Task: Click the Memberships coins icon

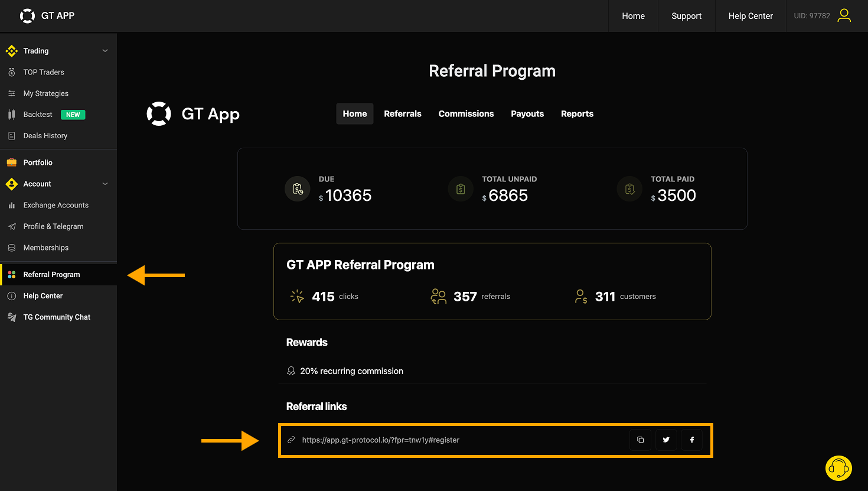Action: coord(11,248)
